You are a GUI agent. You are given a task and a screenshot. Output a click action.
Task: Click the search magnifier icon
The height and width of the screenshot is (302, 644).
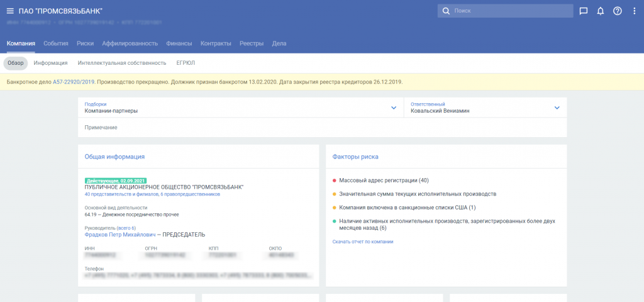(x=446, y=11)
